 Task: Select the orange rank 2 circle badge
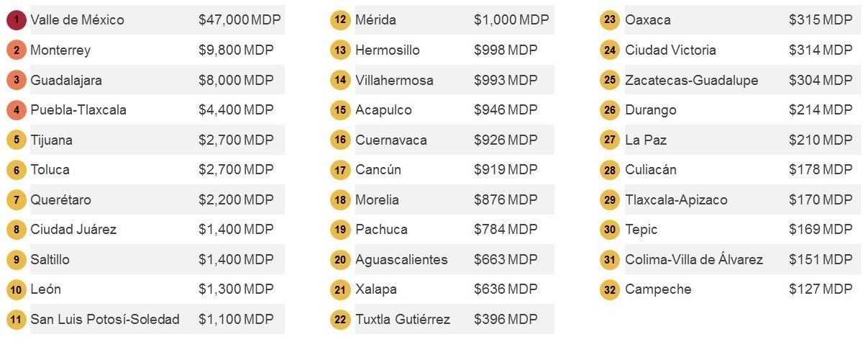(17, 50)
